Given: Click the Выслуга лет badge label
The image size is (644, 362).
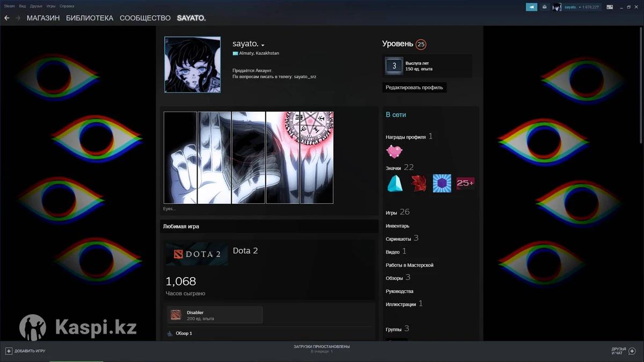Looking at the screenshot, I should click(x=417, y=63).
